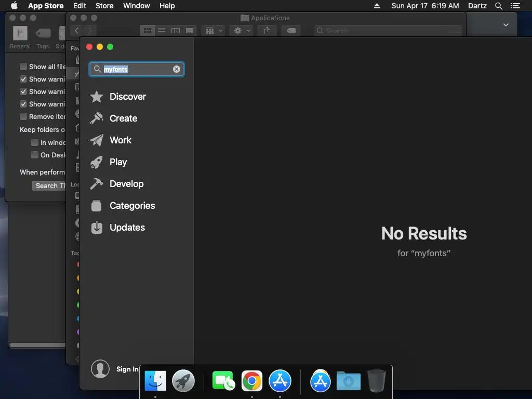The height and width of the screenshot is (399, 532).
Task: Minimize the App Store window with the yellow button
Action: (100, 47)
